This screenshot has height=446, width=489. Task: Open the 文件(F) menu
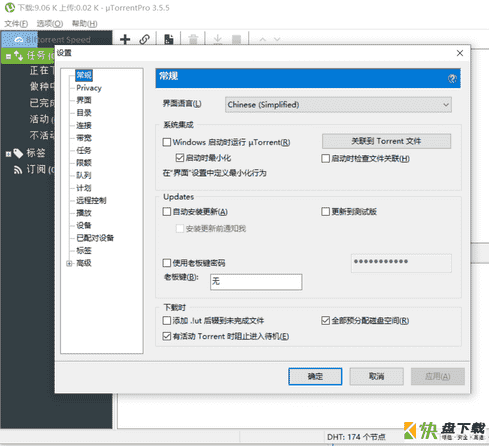pos(16,24)
